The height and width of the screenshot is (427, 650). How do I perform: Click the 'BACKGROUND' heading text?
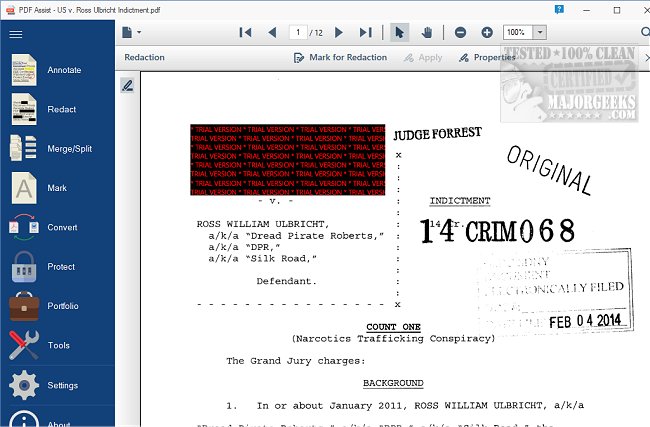pos(393,383)
